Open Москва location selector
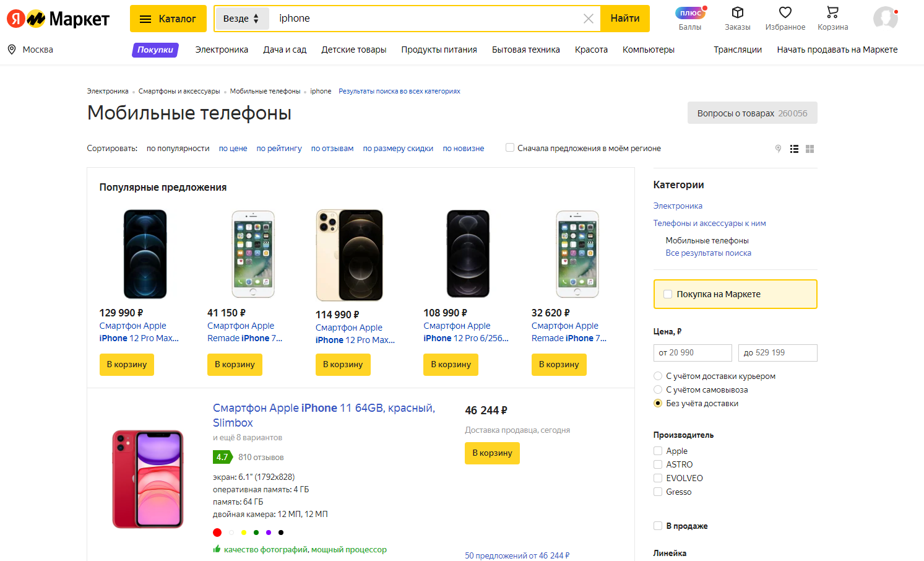 pos(30,50)
